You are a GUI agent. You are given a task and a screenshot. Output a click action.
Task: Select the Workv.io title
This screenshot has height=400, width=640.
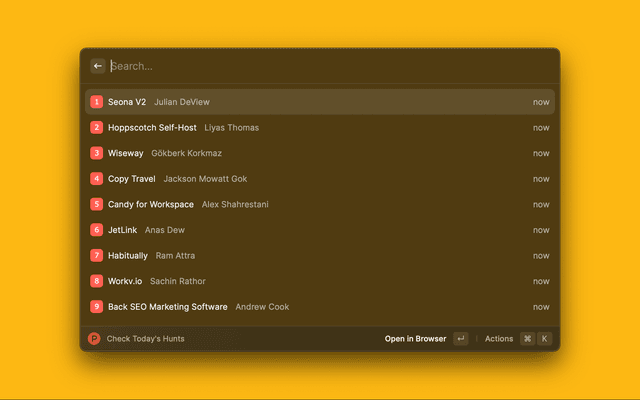click(x=125, y=281)
